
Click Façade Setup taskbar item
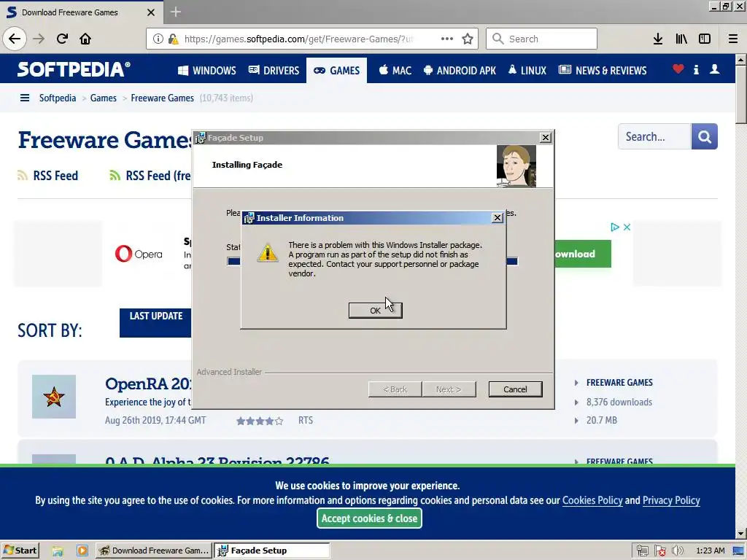pyautogui.click(x=271, y=551)
